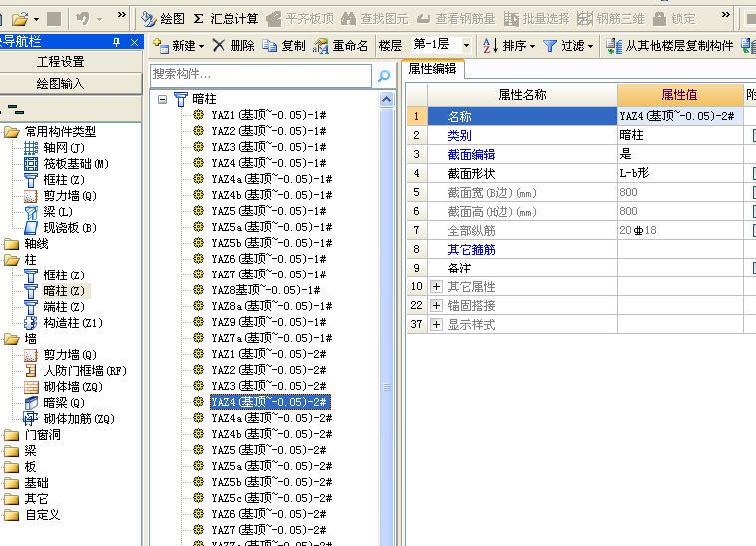Image resolution: width=756 pixels, height=546 pixels.
Task: Click the 其它箍筋 property link
Action: pos(471,249)
